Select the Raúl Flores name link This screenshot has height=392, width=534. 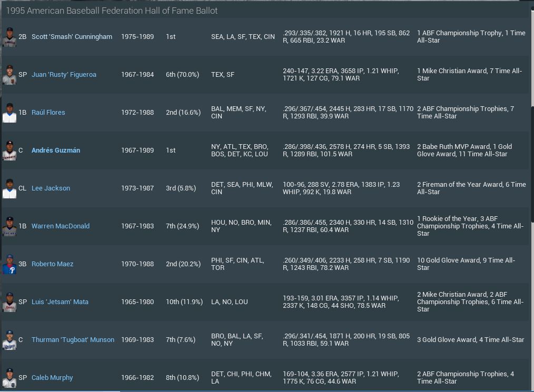[x=48, y=113]
